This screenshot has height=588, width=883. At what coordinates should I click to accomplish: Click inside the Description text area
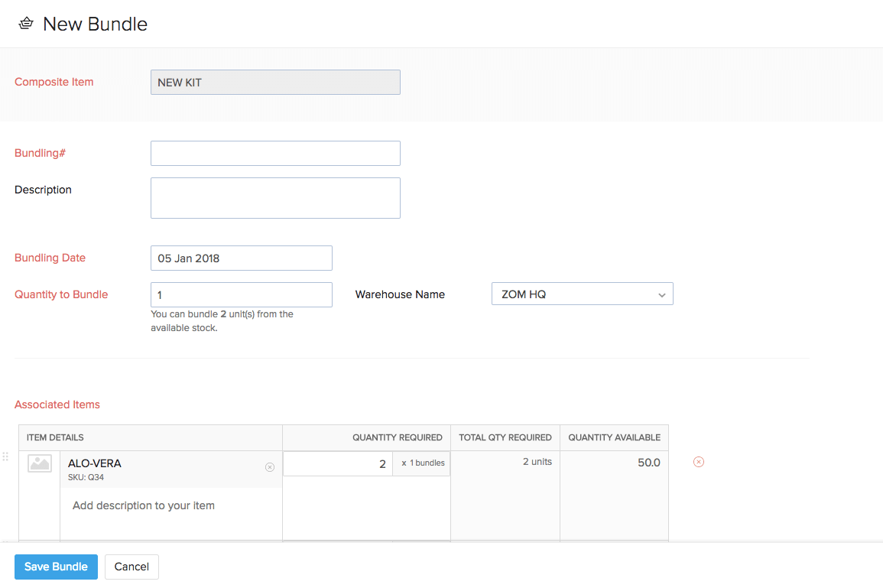(275, 198)
